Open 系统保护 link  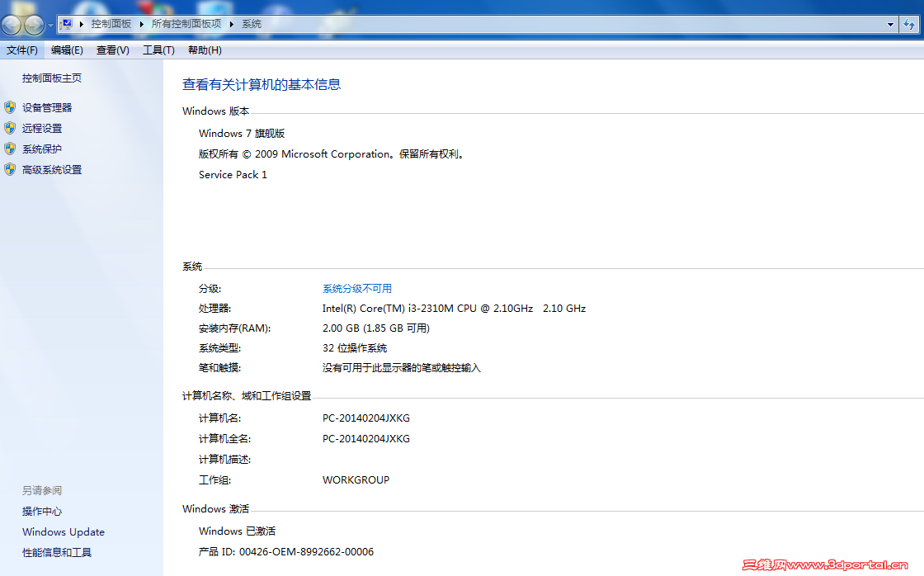click(42, 149)
